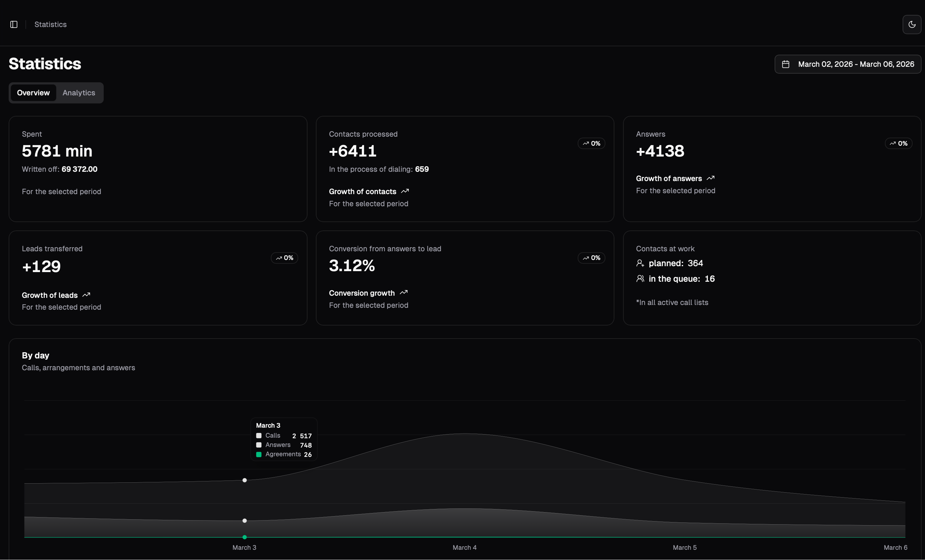Click the Conversion growth trend arrow icon

point(403,292)
